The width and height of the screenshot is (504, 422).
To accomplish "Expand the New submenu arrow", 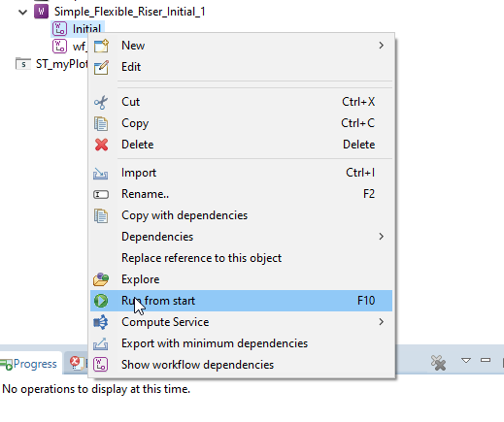I will tap(381, 46).
